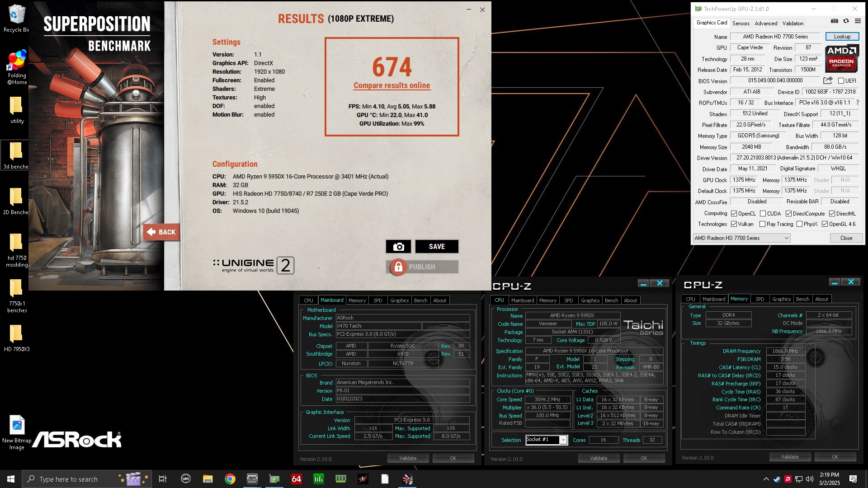
Task: Click the X470 Taichi model field
Action: click(378, 326)
